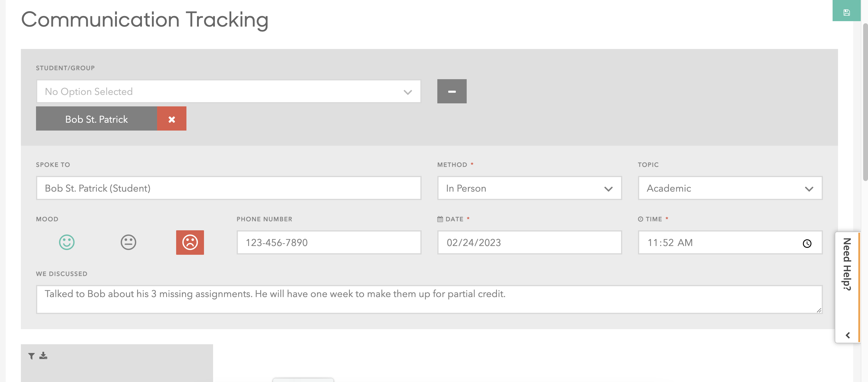Click the minus button next to student dropdown
This screenshot has width=868, height=382.
[x=452, y=91]
